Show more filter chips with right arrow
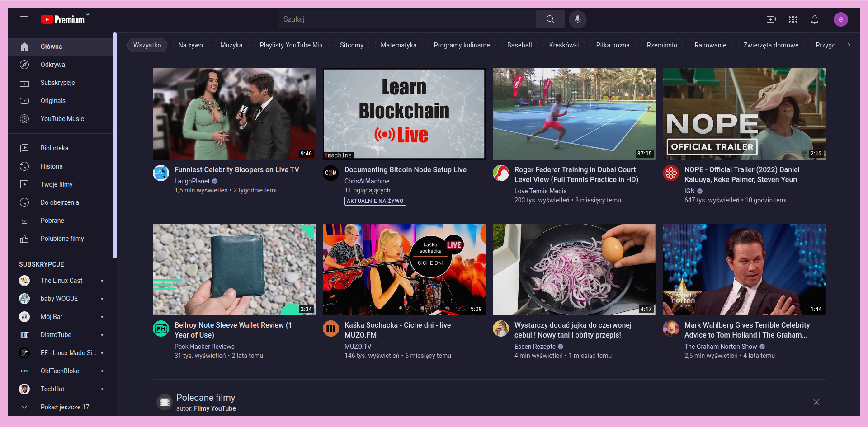This screenshot has height=427, width=868. coord(849,45)
